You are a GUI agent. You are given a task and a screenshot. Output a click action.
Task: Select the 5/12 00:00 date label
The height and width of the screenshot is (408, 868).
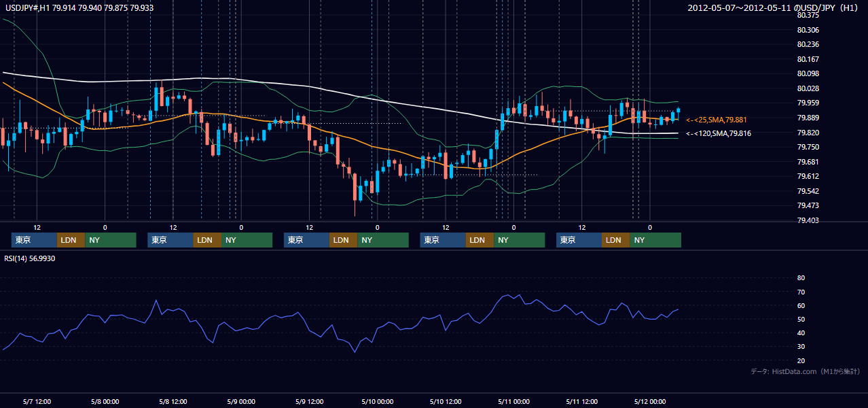pos(649,401)
